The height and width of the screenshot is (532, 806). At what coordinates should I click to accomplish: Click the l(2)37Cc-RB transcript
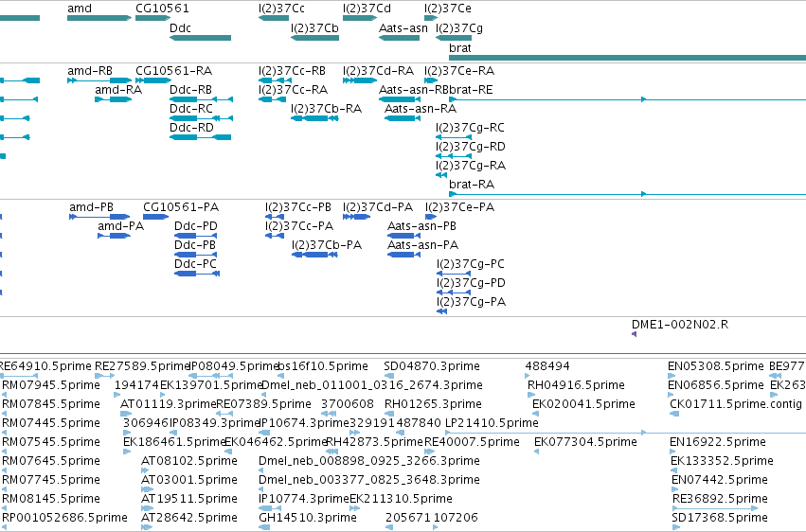275,80
